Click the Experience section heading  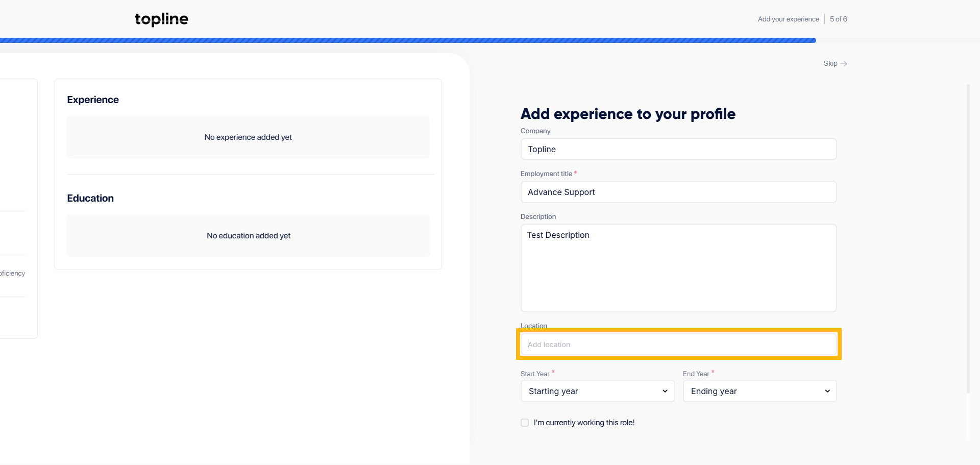(x=93, y=100)
